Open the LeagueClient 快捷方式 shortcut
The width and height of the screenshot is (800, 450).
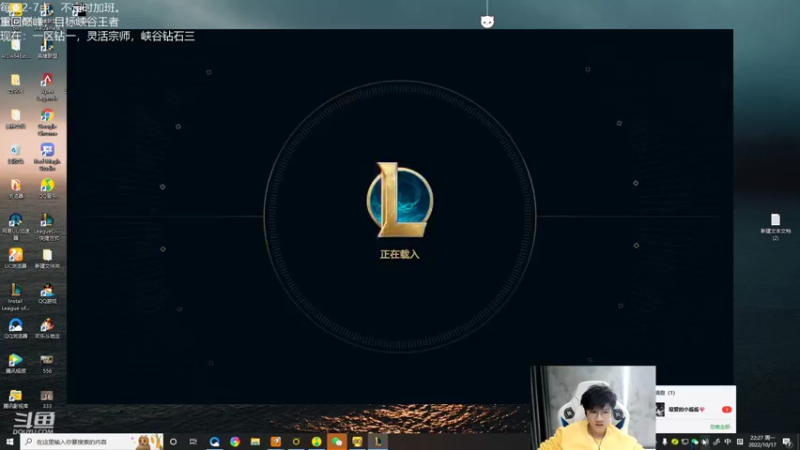tap(47, 226)
